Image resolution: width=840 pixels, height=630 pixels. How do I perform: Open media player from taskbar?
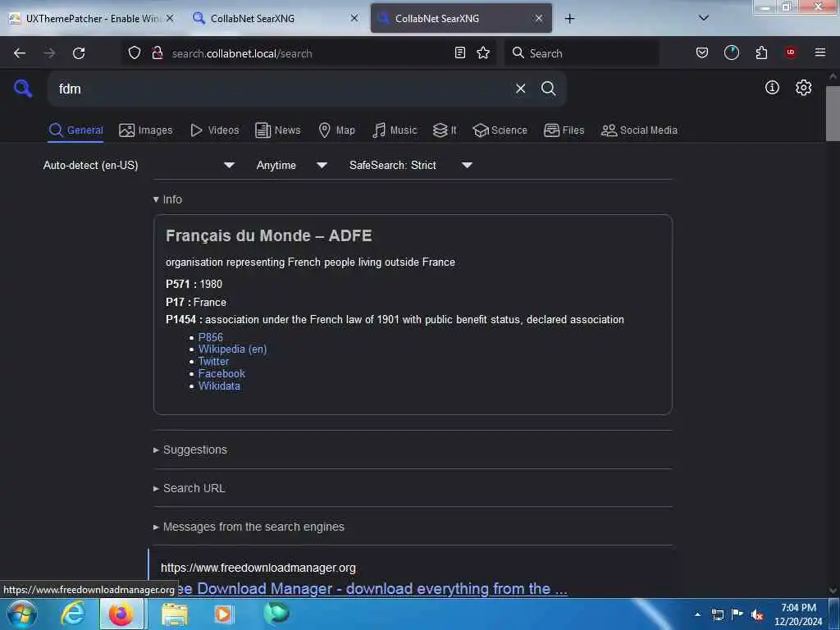[x=223, y=614]
